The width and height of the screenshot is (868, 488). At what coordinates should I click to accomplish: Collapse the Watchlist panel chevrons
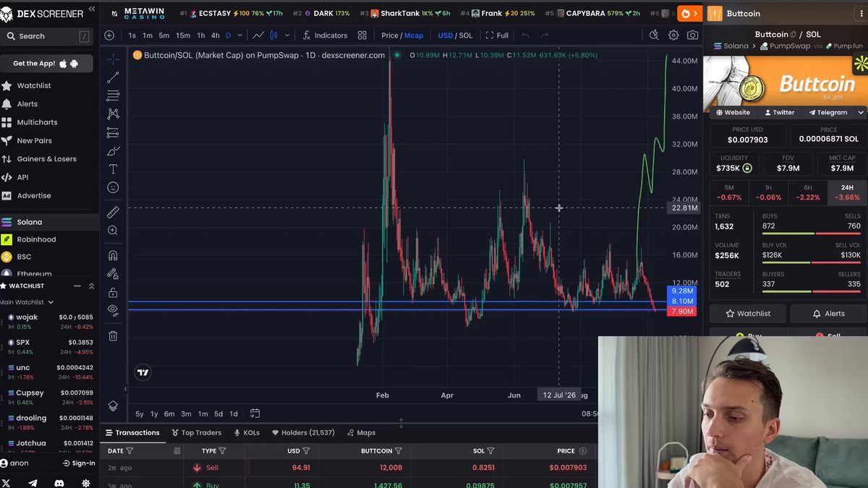pyautogui.click(x=91, y=286)
